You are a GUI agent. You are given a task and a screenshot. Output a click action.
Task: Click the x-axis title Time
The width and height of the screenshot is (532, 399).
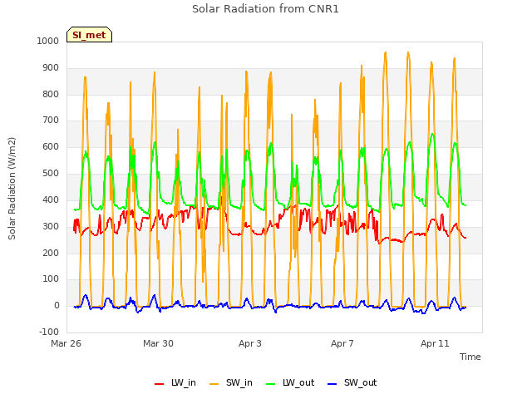(x=470, y=357)
